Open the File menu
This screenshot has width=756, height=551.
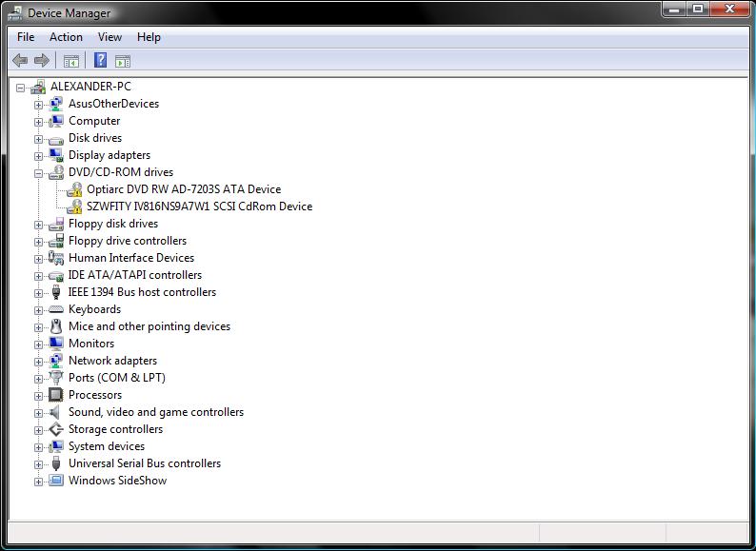26,37
